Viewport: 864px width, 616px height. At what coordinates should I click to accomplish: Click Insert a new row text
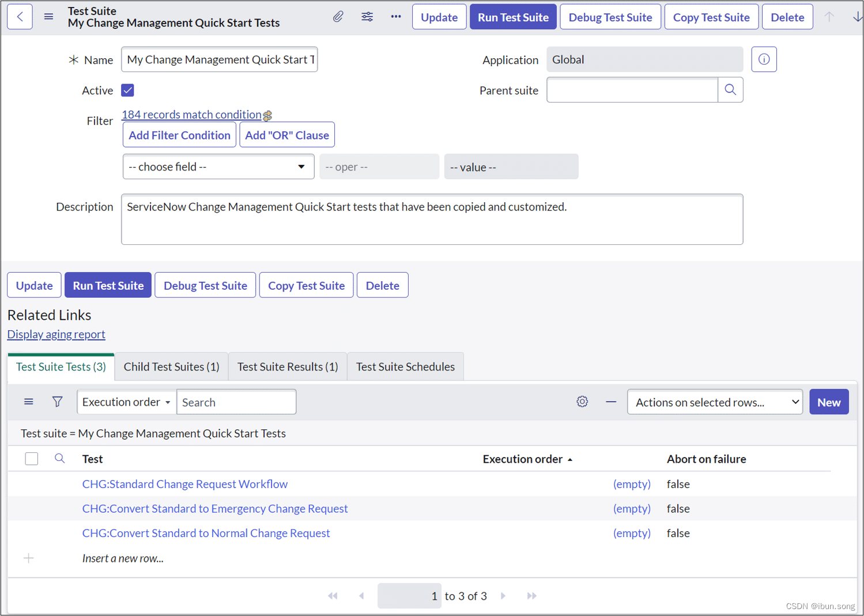(123, 558)
